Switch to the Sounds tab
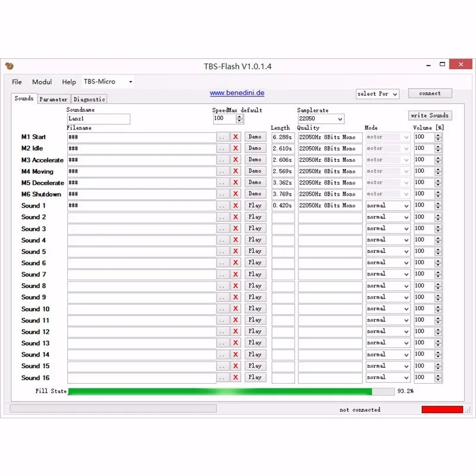The image size is (476, 476). 24,98
